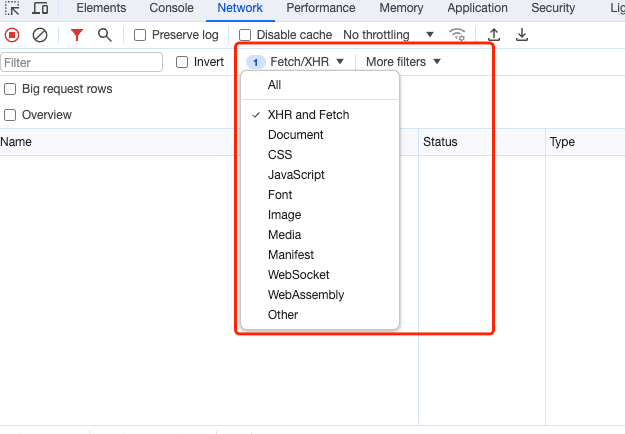Uncheck XHR and Fetch menu option
The height and width of the screenshot is (434, 625).
click(320, 115)
